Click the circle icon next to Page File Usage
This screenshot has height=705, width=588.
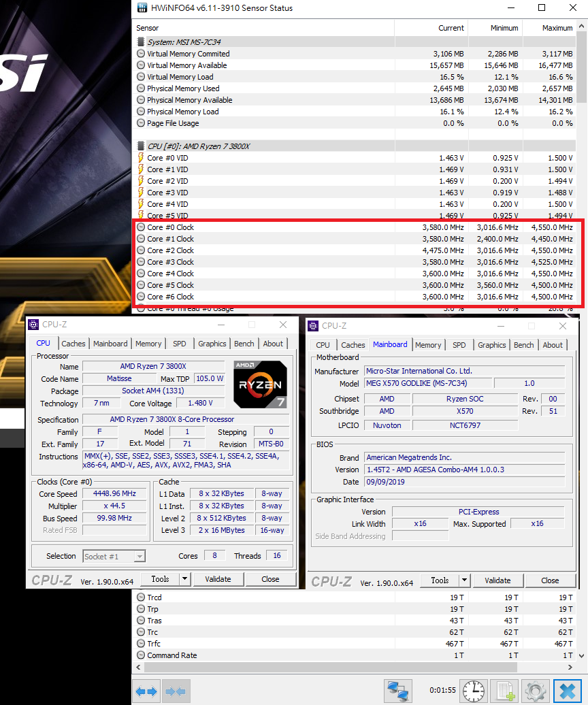[141, 122]
